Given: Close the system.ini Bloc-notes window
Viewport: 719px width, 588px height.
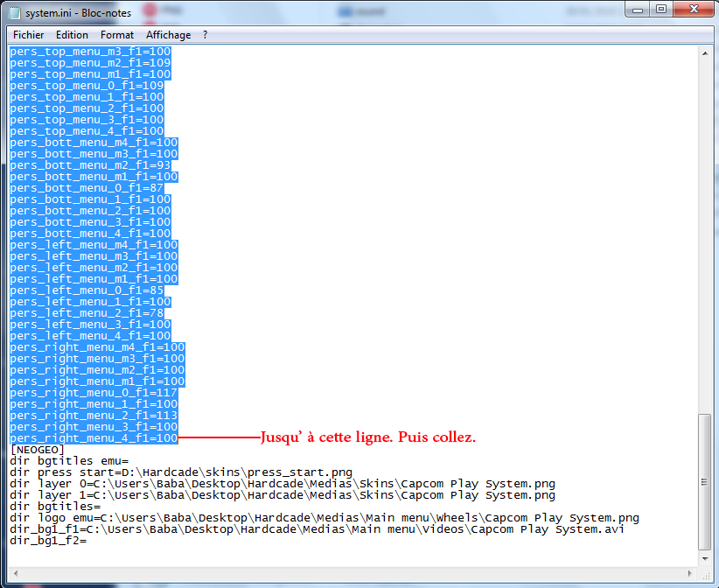Looking at the screenshot, I should coord(694,9).
